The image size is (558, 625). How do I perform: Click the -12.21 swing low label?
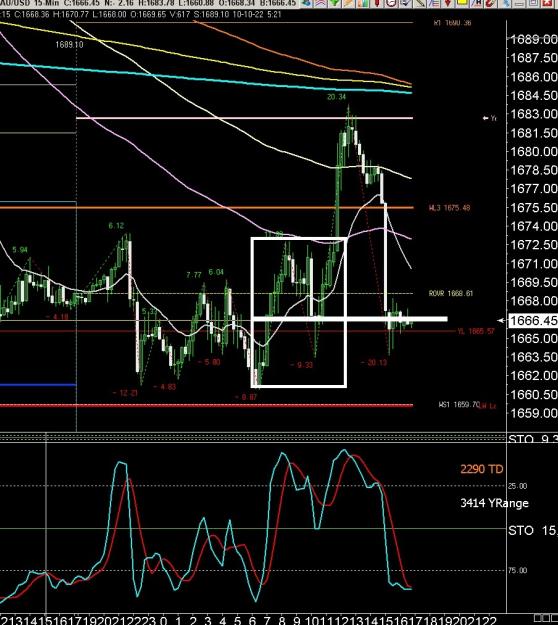(x=125, y=393)
